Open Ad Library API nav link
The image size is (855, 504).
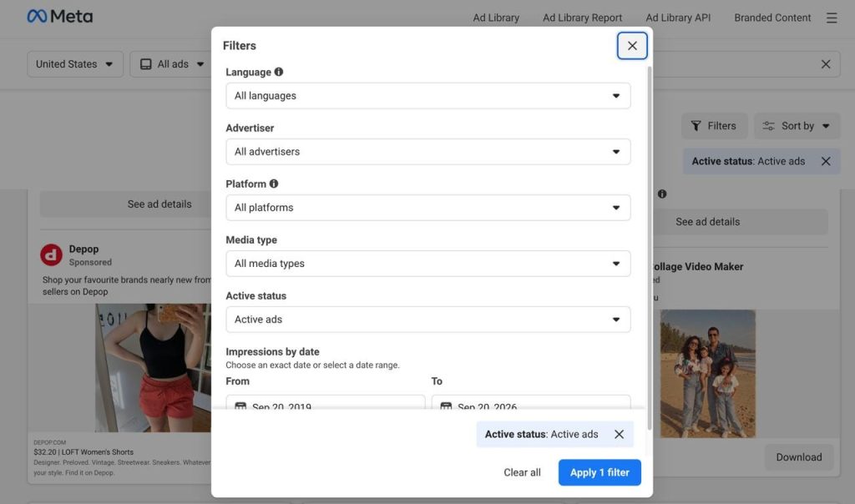coord(678,18)
